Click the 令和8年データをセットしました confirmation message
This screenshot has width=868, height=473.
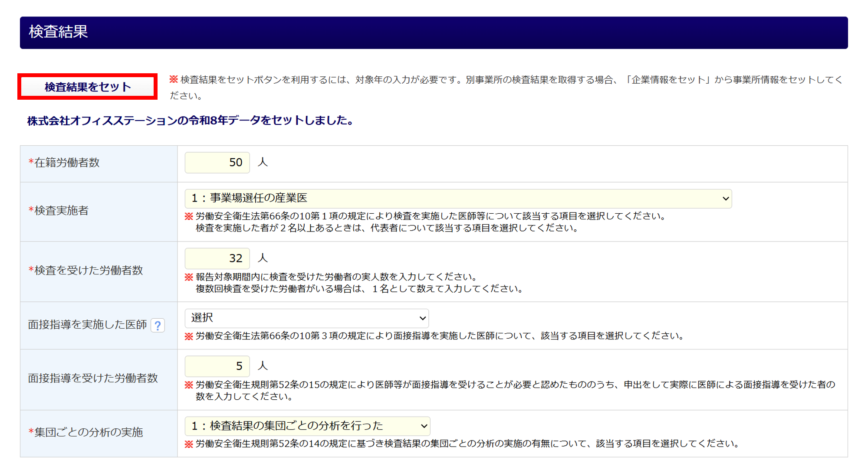coord(190,121)
